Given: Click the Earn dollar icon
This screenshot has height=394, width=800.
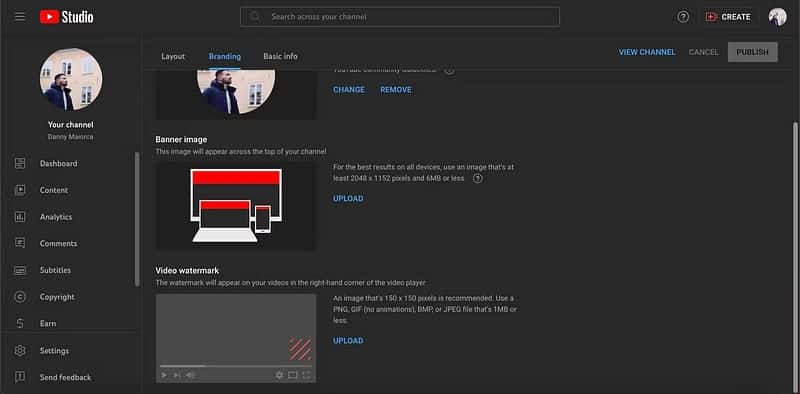Looking at the screenshot, I should click(20, 324).
